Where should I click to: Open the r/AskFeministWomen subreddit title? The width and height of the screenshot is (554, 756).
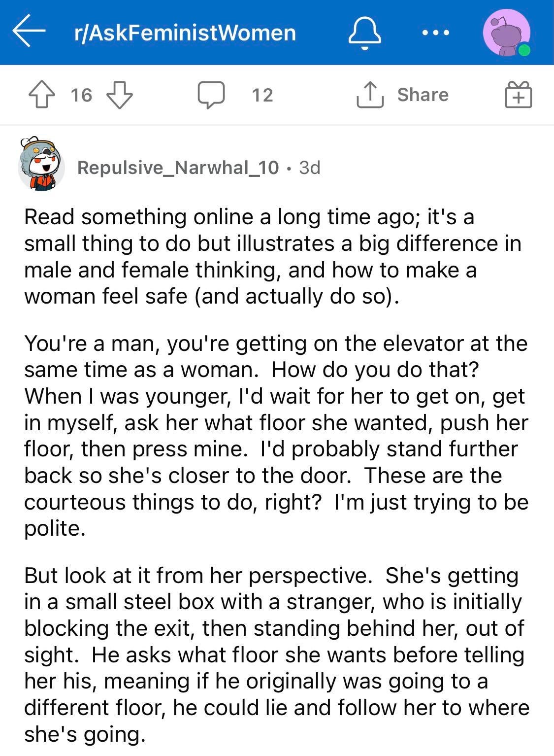pos(185,33)
